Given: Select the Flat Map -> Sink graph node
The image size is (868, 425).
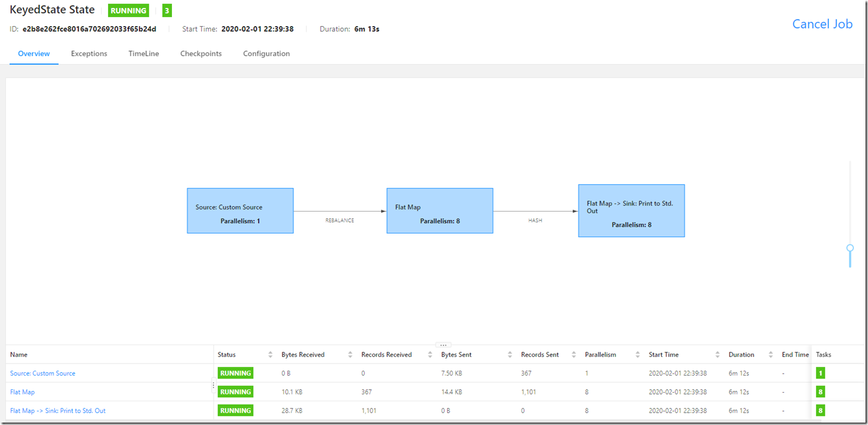Looking at the screenshot, I should coord(631,210).
